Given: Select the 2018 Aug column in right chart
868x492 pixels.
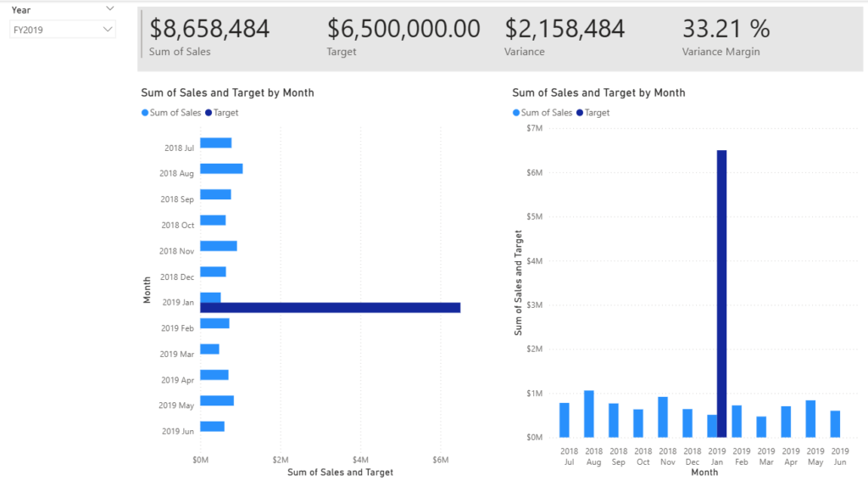Looking at the screenshot, I should pyautogui.click(x=589, y=414).
